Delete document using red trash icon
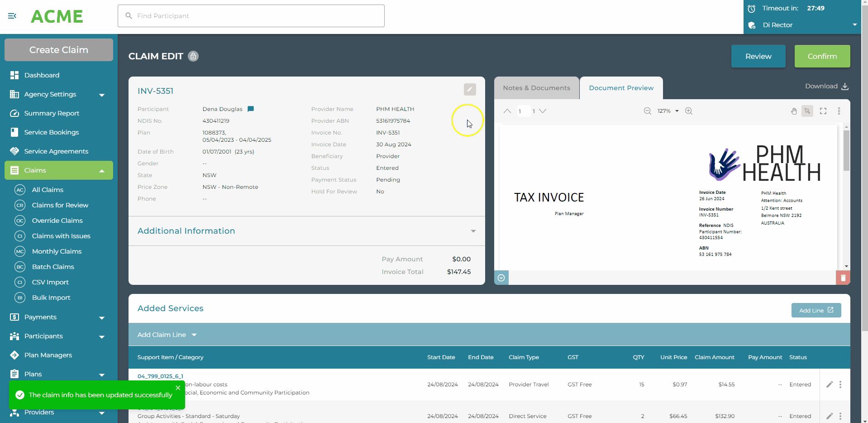Image resolution: width=868 pixels, height=423 pixels. pos(843,278)
